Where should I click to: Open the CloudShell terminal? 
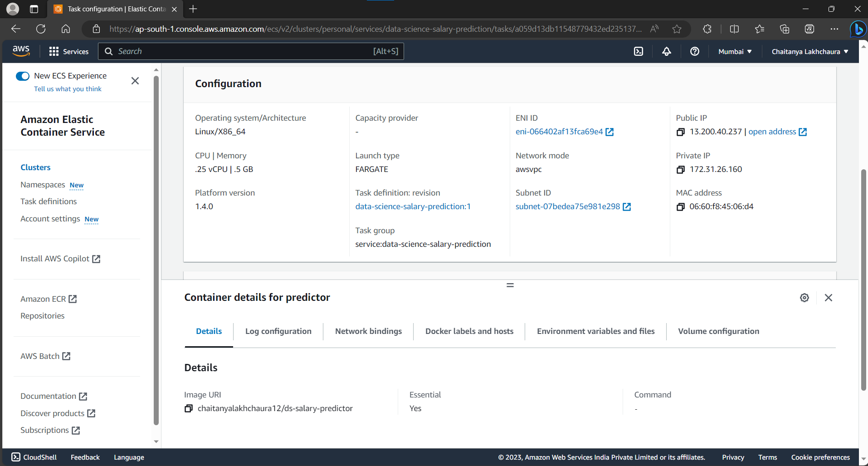point(34,457)
